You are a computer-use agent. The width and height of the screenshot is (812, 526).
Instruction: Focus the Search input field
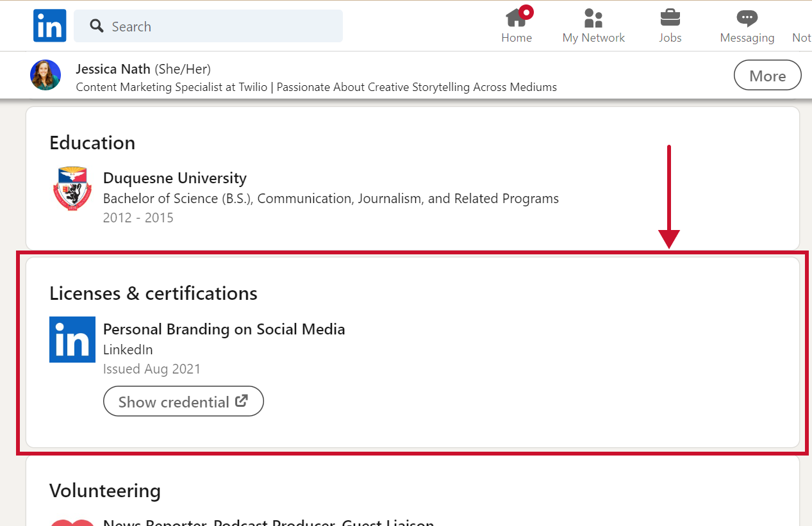(218, 26)
